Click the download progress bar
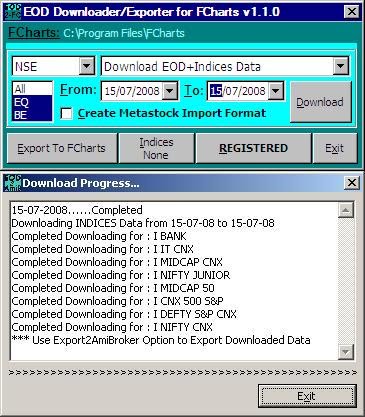This screenshot has width=365, height=417. tap(182, 372)
